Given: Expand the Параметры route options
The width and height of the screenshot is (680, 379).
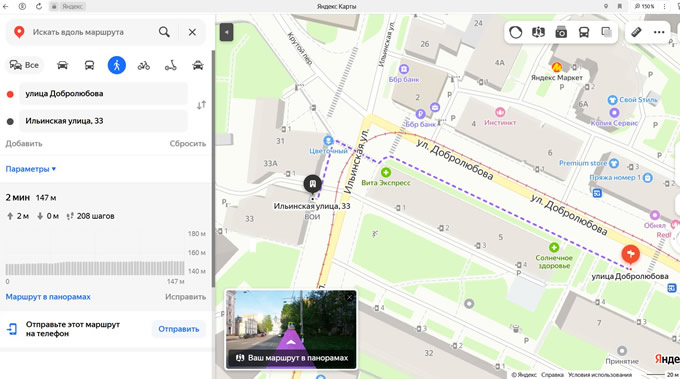Looking at the screenshot, I should [x=30, y=169].
